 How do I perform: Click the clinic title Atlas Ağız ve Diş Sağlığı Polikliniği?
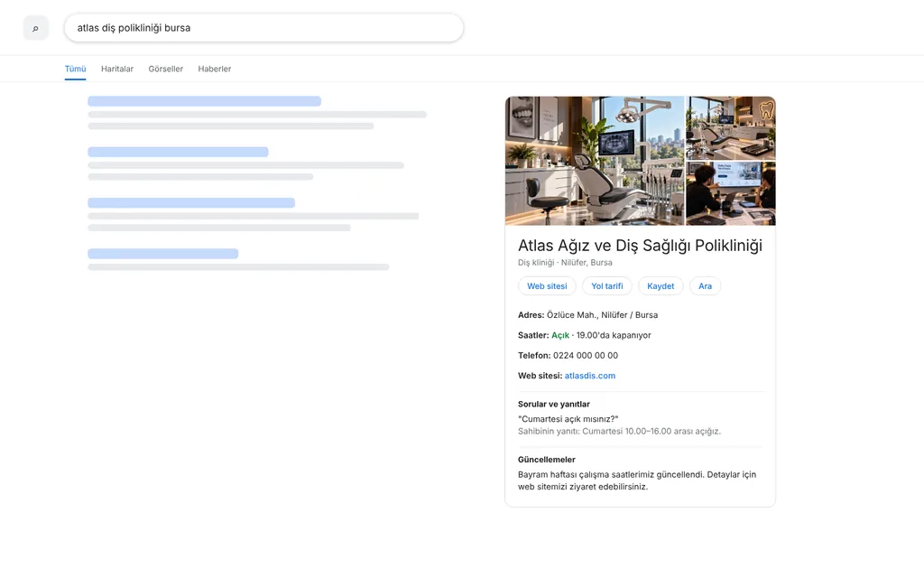pos(640,246)
